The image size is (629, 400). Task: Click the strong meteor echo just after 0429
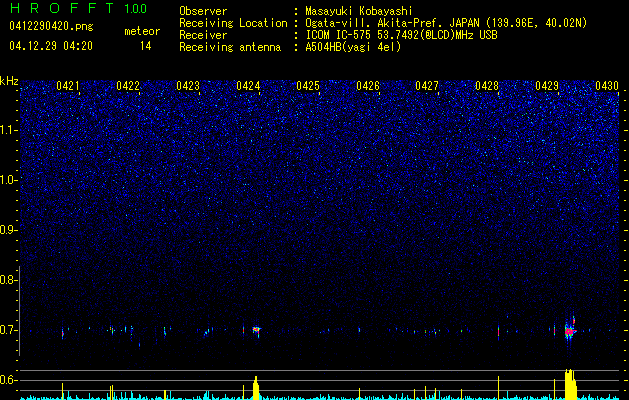(x=570, y=331)
